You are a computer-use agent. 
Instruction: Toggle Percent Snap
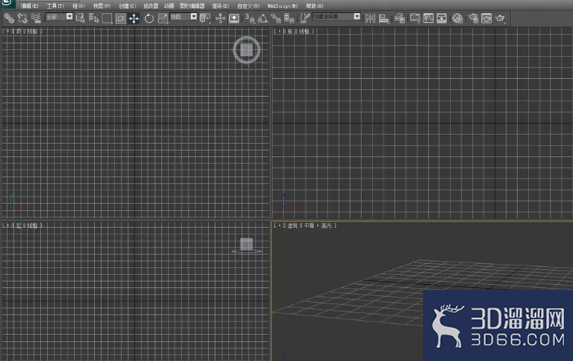(x=276, y=18)
